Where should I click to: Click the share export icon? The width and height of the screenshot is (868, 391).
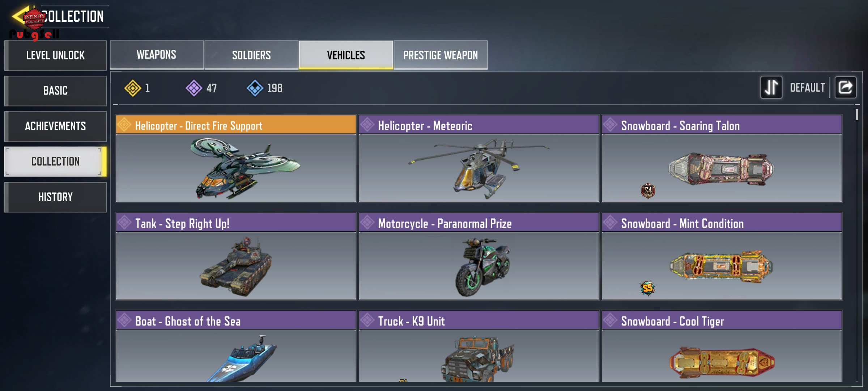click(845, 87)
